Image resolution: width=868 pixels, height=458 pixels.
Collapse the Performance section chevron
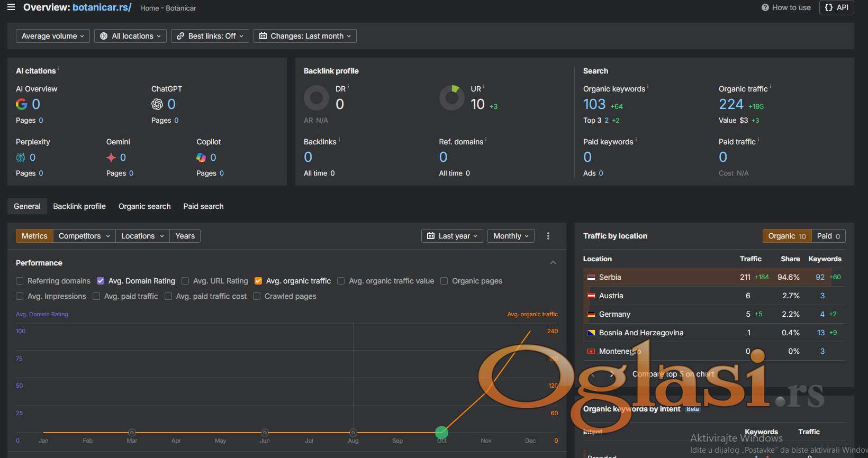tap(553, 263)
